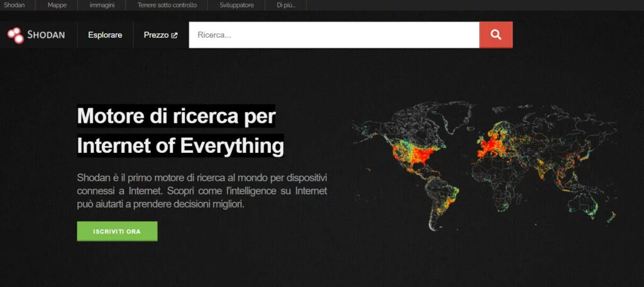Click the green ISCRIVITI ORA button
Image resolution: width=644 pixels, height=287 pixels.
[x=117, y=231]
